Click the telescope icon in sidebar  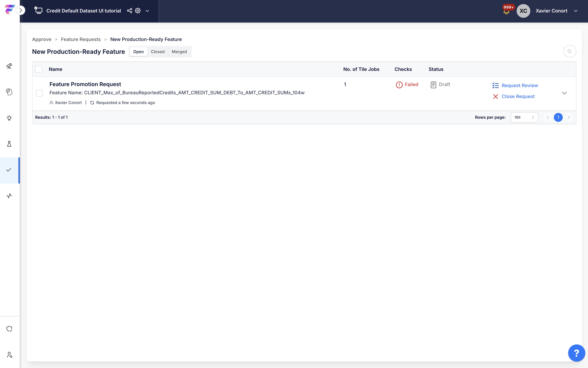(x=9, y=66)
